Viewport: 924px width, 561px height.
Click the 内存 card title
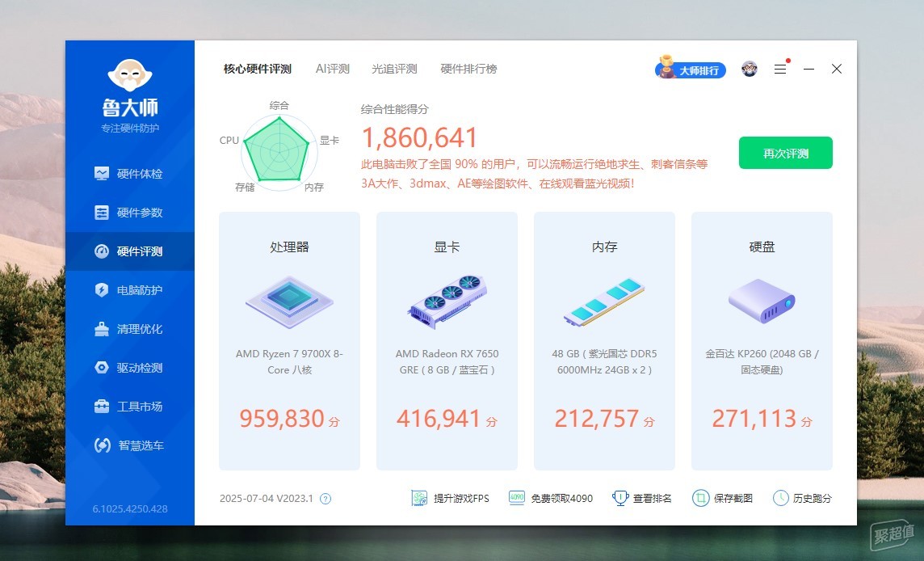605,247
